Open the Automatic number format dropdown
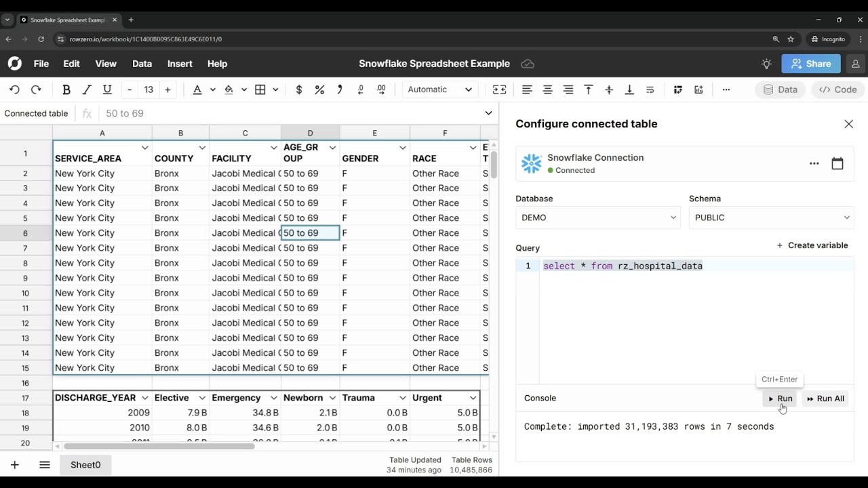Viewport: 868px width, 488px height. point(440,89)
